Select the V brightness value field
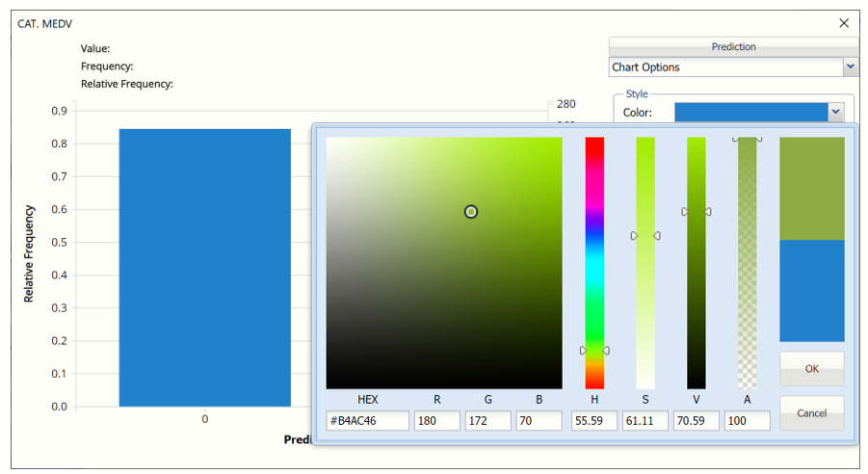 (696, 421)
